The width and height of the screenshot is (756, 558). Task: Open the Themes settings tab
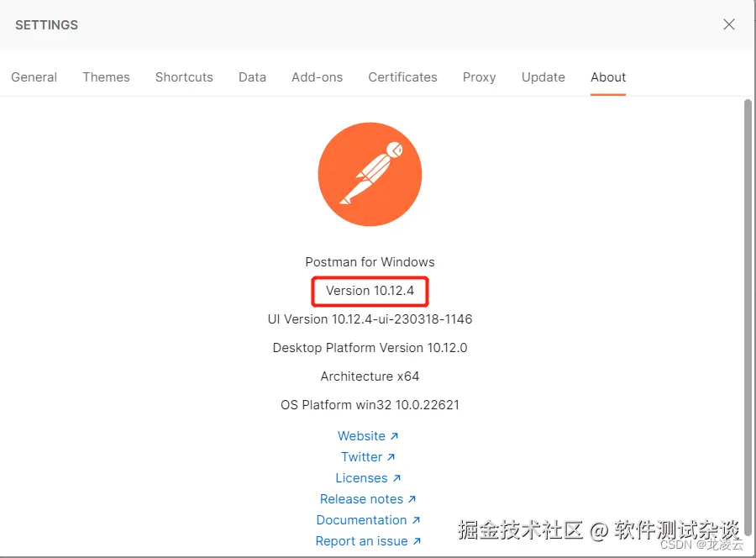pos(106,76)
